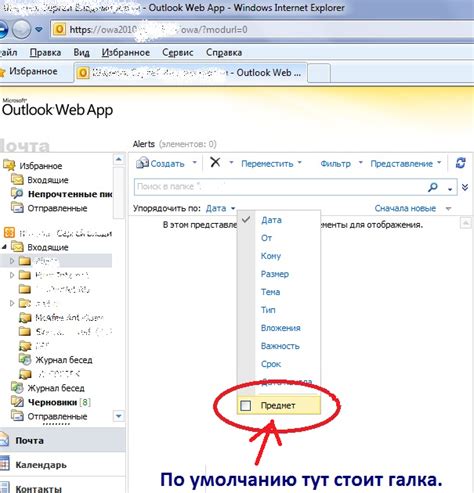Open the Сервис browser menu

178,52
